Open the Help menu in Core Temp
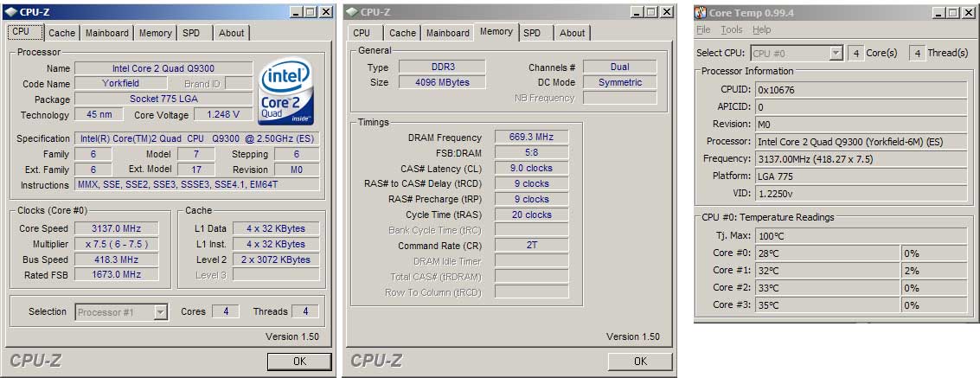This screenshot has height=378, width=980. tap(761, 30)
